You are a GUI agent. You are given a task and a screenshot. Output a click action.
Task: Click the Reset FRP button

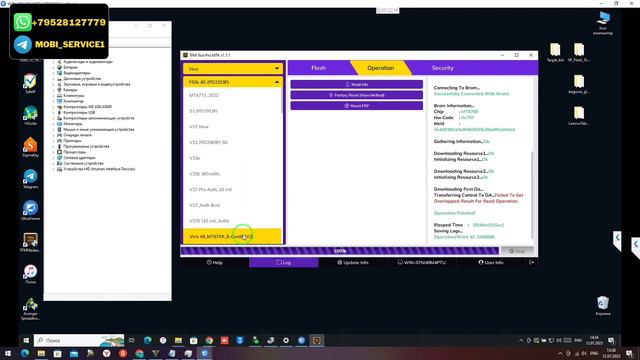point(356,106)
